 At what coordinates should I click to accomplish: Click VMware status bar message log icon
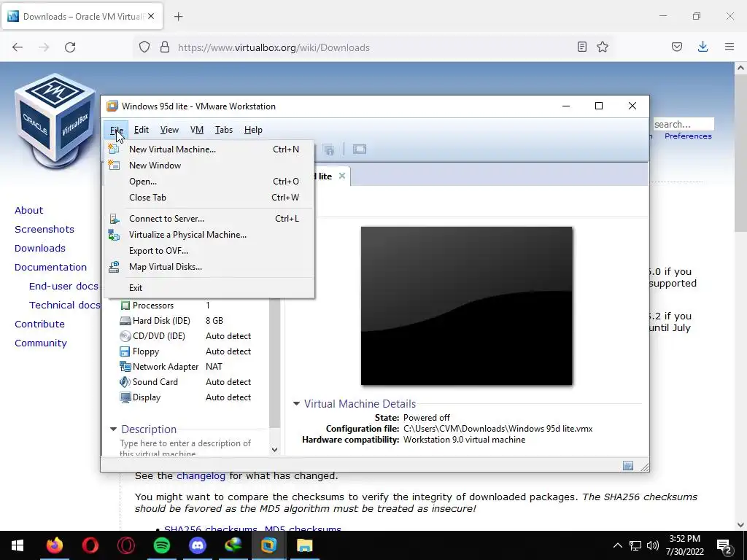[x=628, y=466]
